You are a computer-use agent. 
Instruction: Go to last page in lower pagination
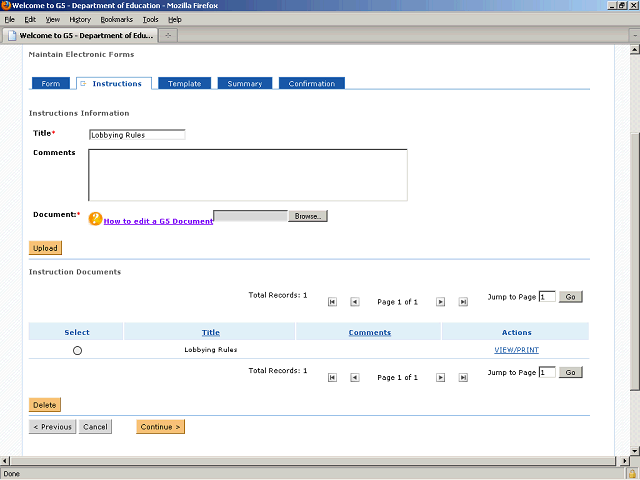coord(463,378)
